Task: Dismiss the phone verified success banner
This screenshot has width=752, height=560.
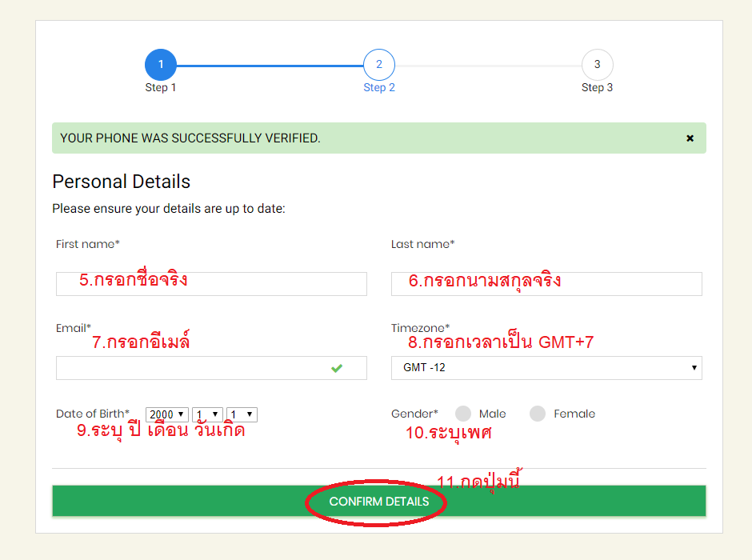Action: tap(690, 138)
